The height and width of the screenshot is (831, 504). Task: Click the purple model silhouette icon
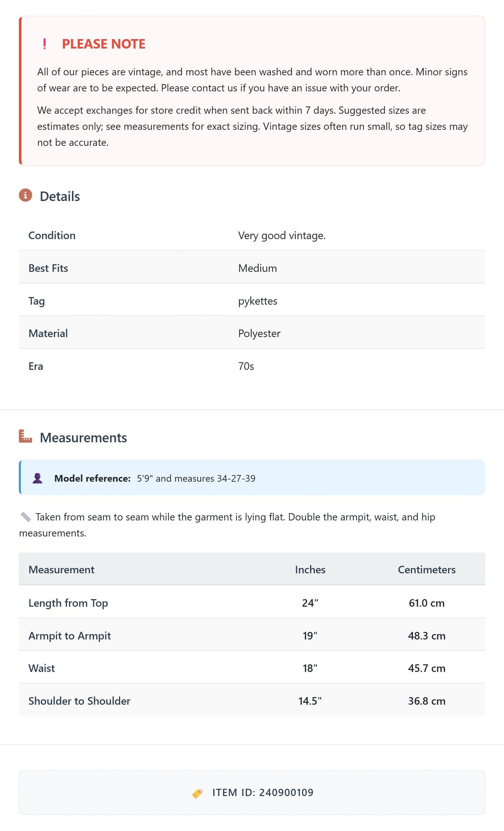coord(38,478)
